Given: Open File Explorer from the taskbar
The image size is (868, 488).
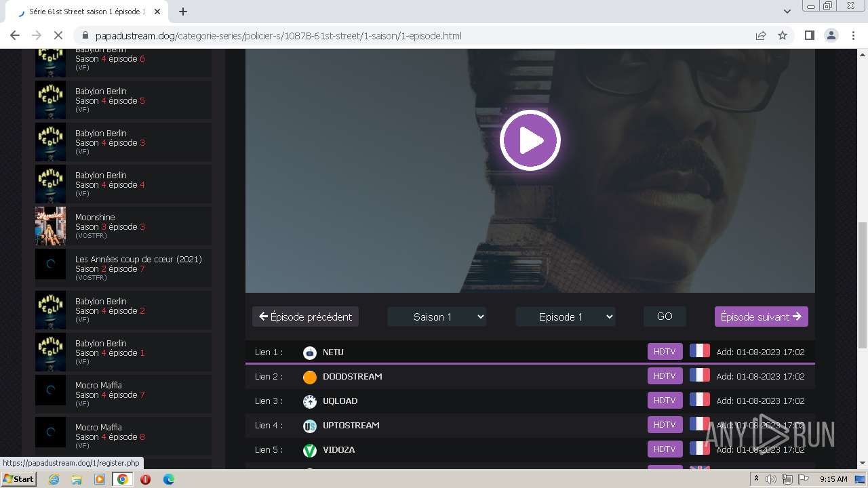Looking at the screenshot, I should [77, 479].
